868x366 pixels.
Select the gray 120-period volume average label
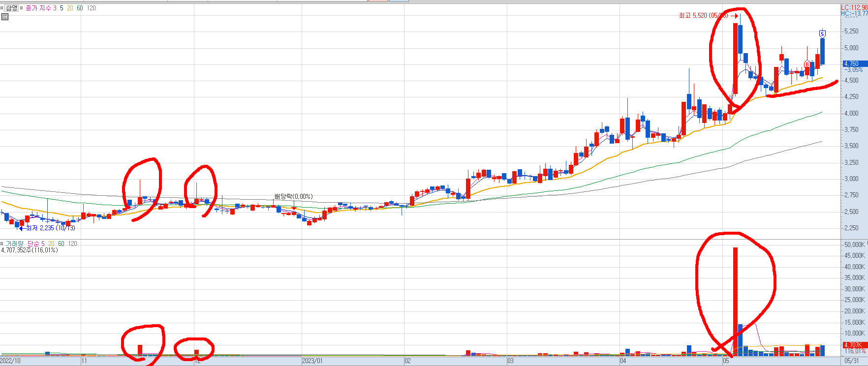click(72, 244)
